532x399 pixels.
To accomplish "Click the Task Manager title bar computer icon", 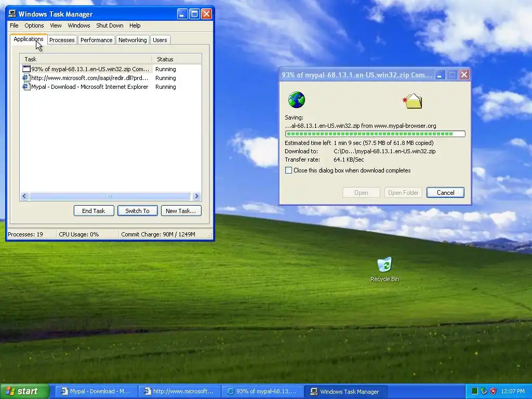I will click(x=12, y=14).
